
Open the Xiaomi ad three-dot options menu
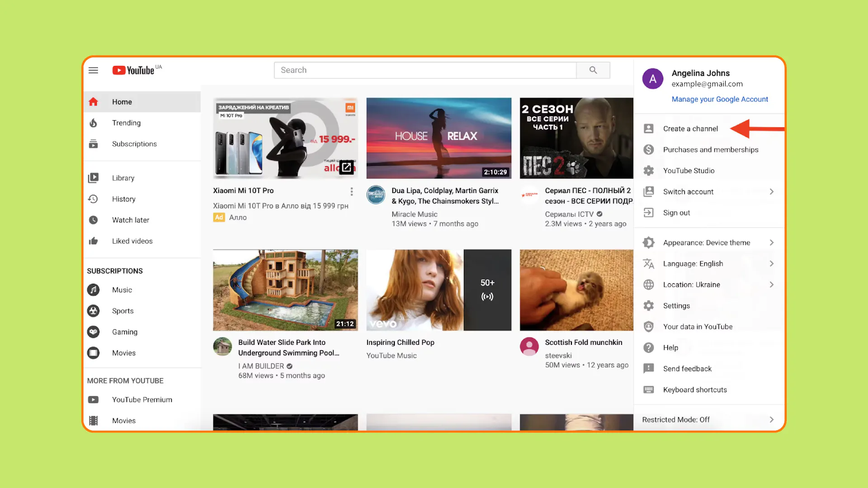click(351, 192)
